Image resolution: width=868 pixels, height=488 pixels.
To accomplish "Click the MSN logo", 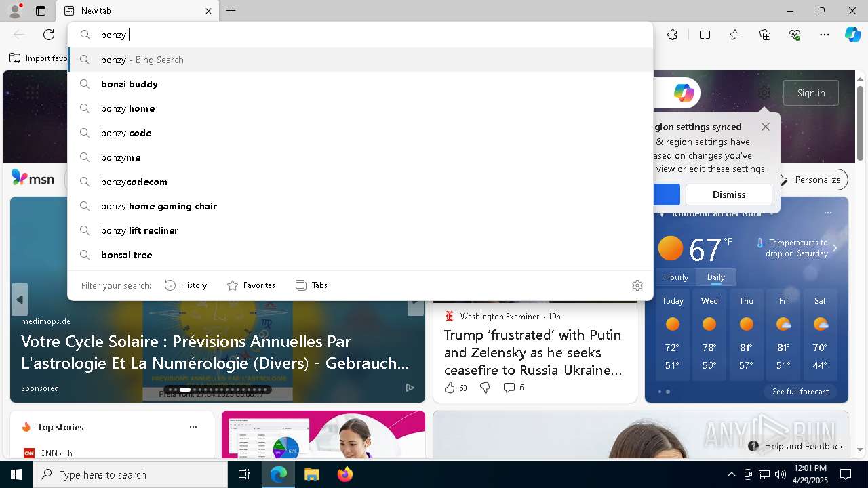I will pos(33,178).
